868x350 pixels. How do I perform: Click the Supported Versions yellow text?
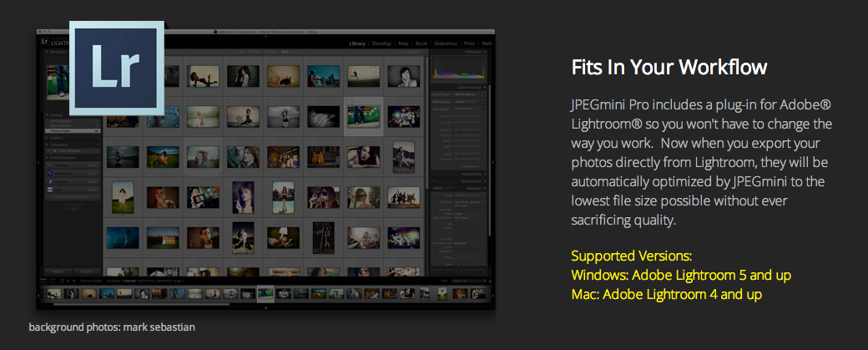(632, 256)
